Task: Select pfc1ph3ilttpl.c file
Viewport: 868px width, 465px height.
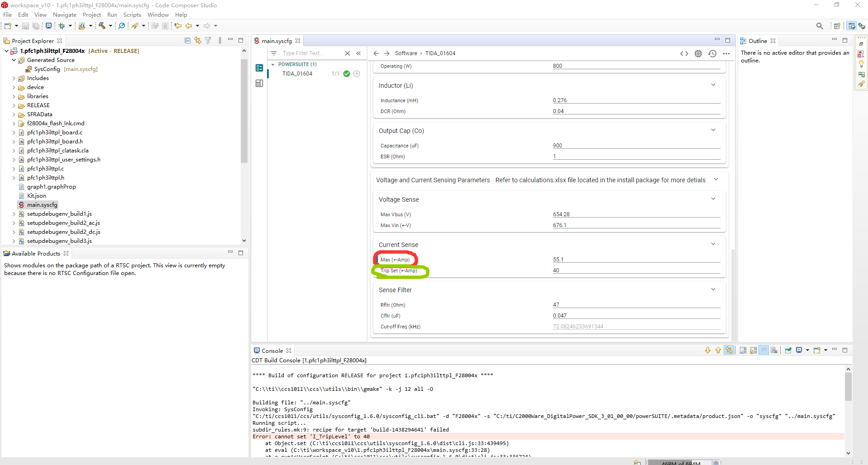Action: coord(45,169)
